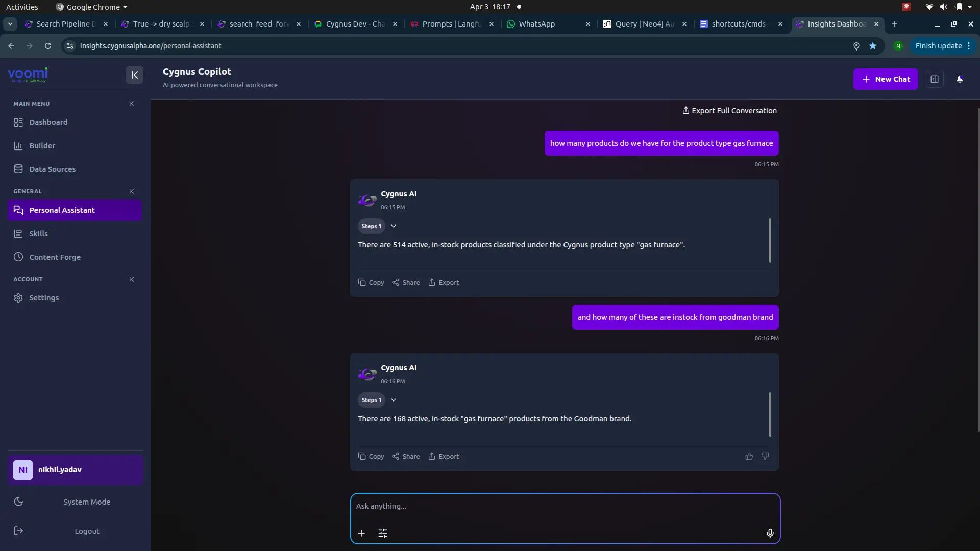Image resolution: width=980 pixels, height=551 pixels.
Task: Switch to the Query | Neo4j tab
Action: point(644,24)
